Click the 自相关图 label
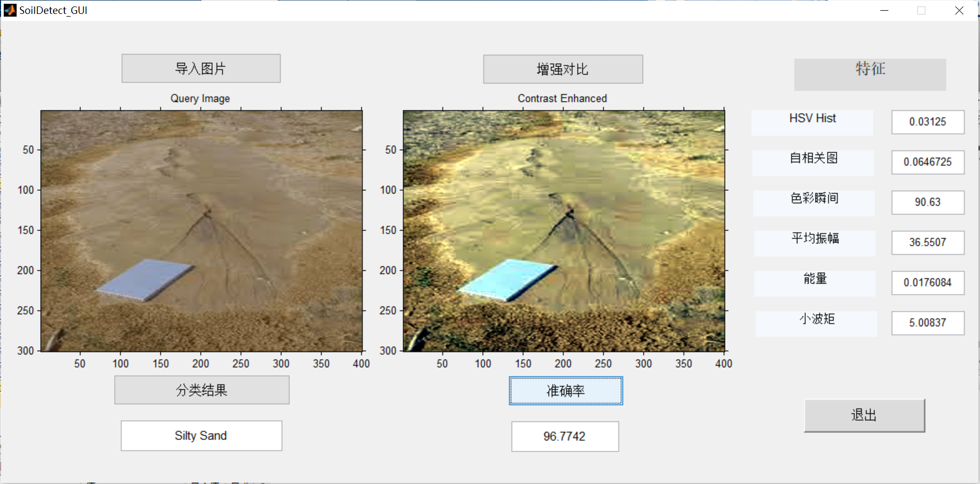This screenshot has height=484, width=980. coord(813,163)
